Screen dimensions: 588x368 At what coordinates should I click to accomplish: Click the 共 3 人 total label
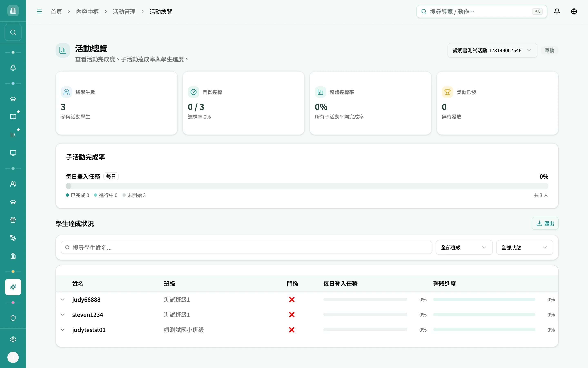point(541,195)
